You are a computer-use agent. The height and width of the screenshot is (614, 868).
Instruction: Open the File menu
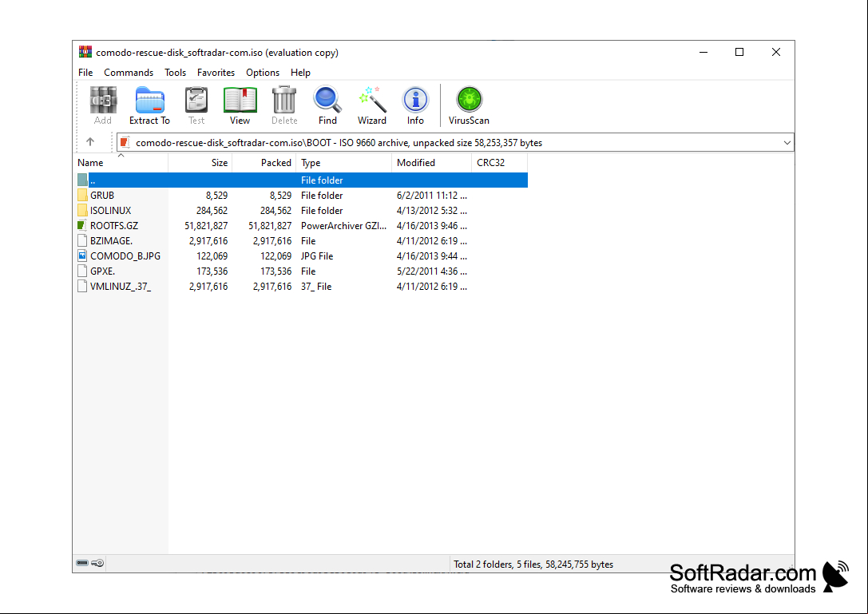85,73
